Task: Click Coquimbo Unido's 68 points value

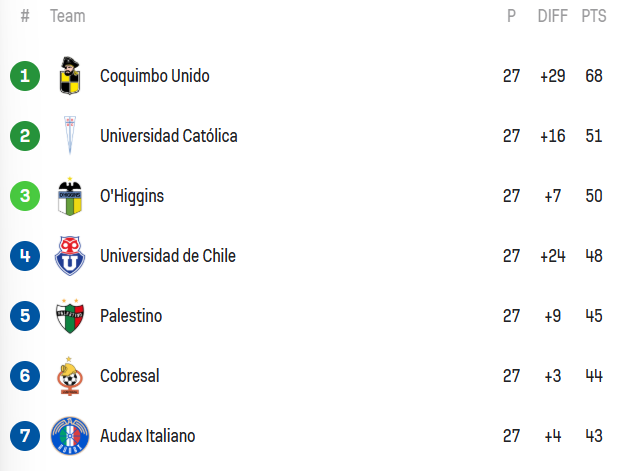Action: pyautogui.click(x=594, y=76)
